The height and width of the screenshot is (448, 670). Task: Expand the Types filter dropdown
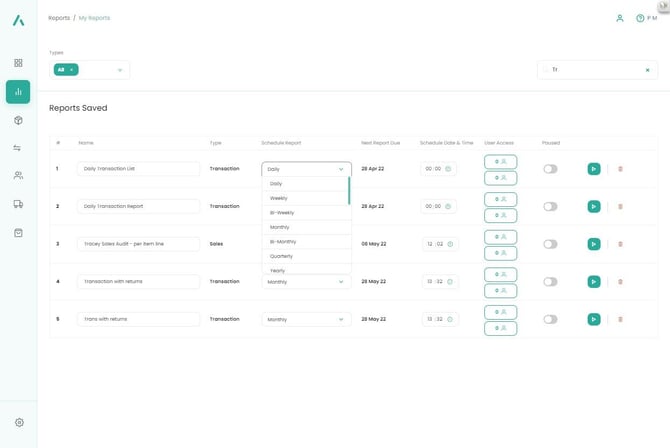pos(120,70)
